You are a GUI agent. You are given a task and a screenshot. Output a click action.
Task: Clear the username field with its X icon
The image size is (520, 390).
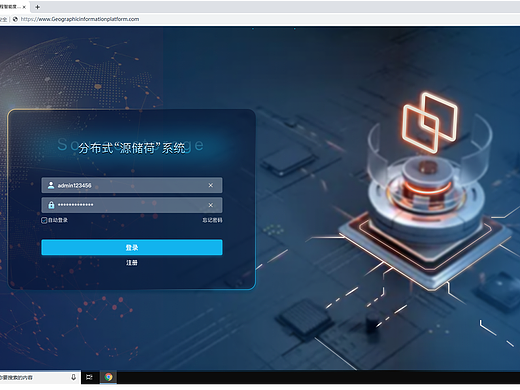click(x=211, y=185)
